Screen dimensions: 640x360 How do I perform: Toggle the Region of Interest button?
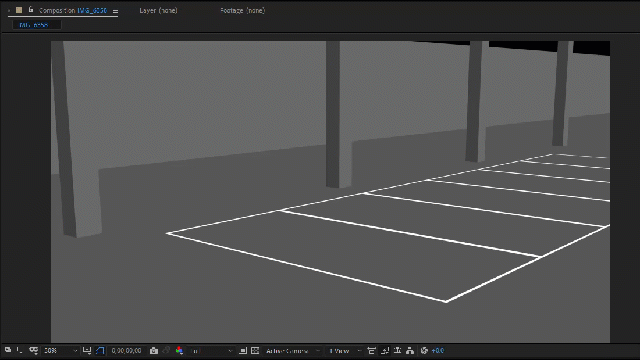(x=242, y=351)
